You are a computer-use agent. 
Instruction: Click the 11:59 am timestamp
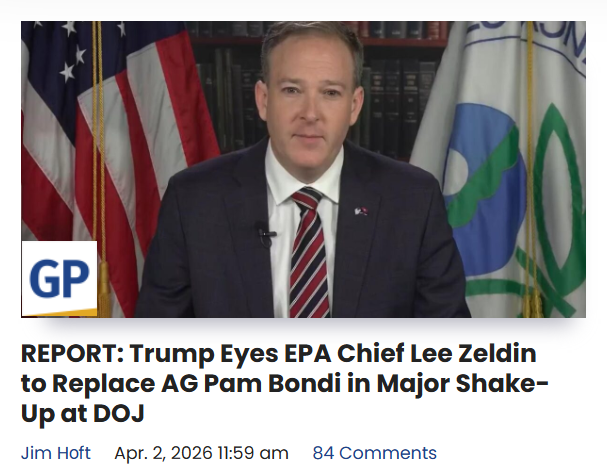tap(259, 453)
